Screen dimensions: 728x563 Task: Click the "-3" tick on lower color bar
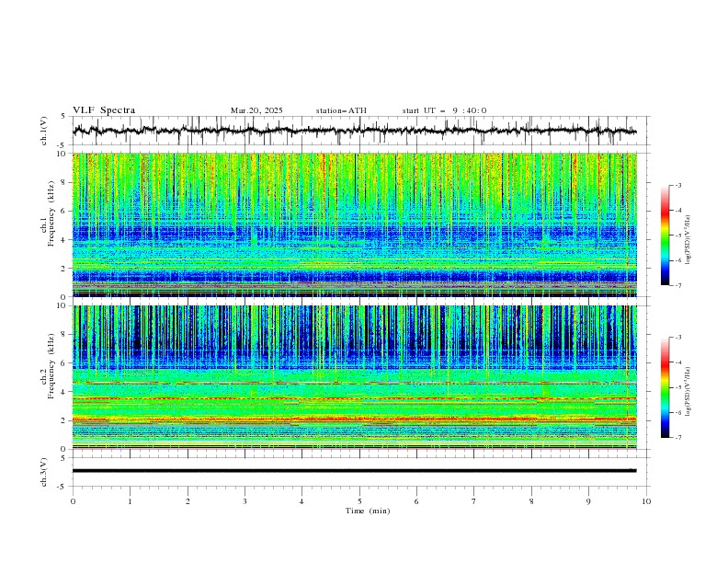coord(678,338)
